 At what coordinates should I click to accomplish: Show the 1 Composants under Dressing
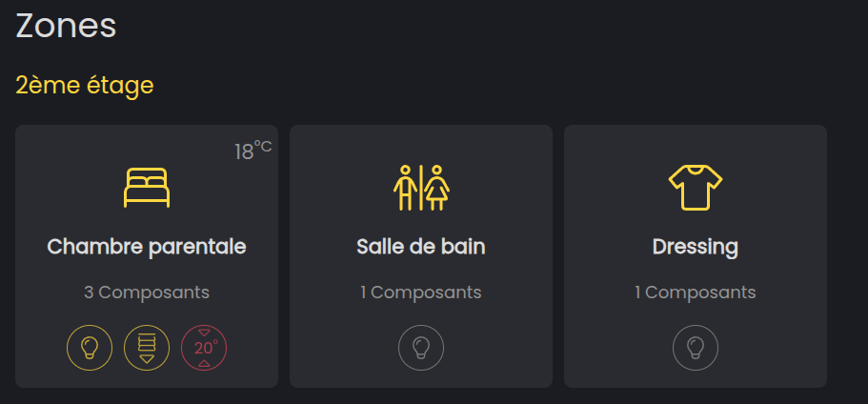[x=696, y=293]
